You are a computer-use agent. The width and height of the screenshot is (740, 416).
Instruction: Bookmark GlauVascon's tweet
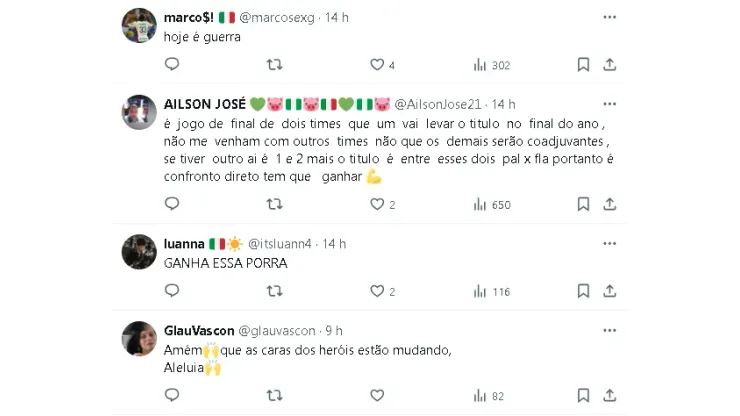[583, 396]
